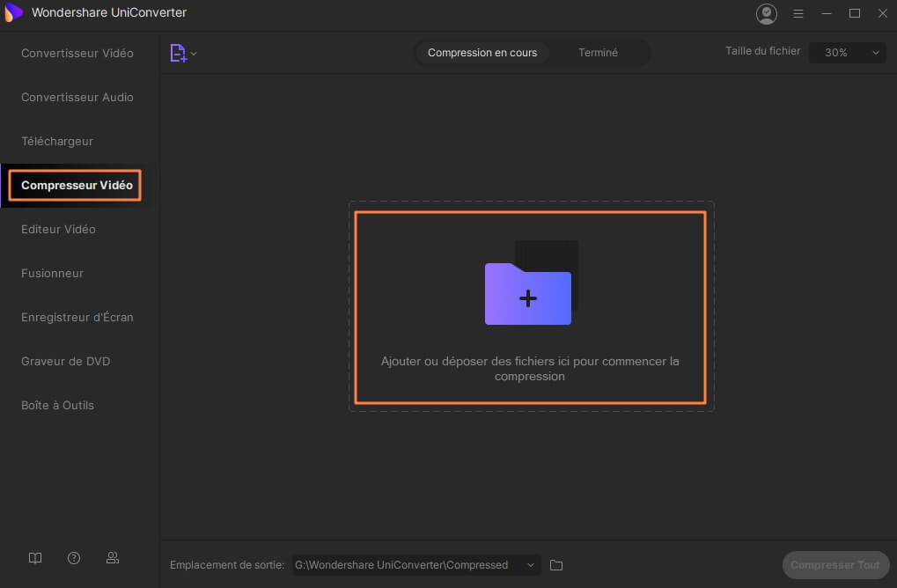Switch to the Terminé tab
Image resolution: width=897 pixels, height=588 pixels.
tap(598, 53)
